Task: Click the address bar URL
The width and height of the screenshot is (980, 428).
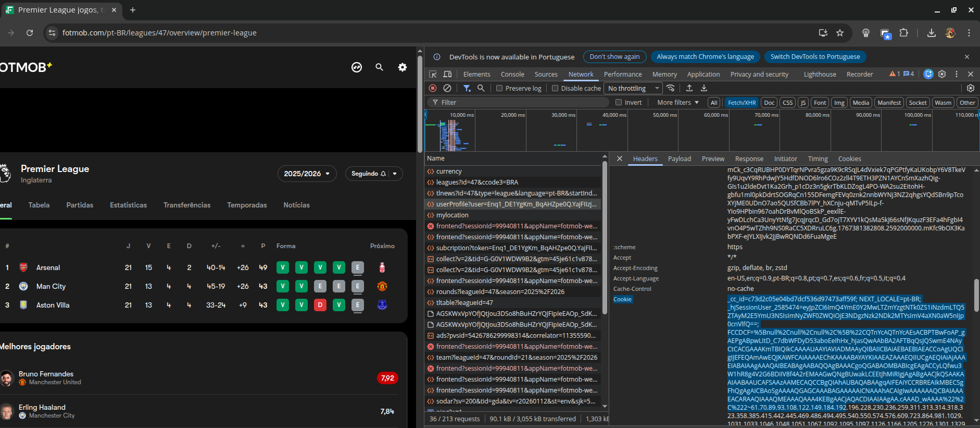Action: (x=159, y=33)
